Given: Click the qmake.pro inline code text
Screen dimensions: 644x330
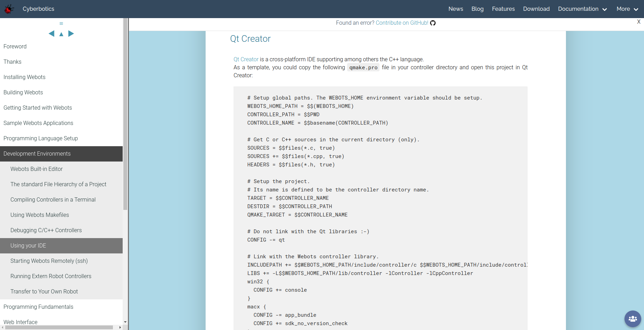Looking at the screenshot, I should [x=363, y=68].
